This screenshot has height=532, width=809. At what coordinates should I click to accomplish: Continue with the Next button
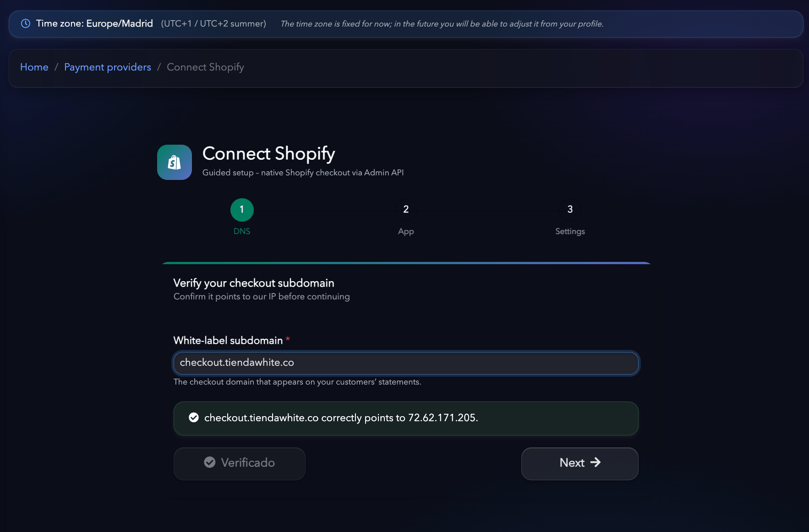580,463
